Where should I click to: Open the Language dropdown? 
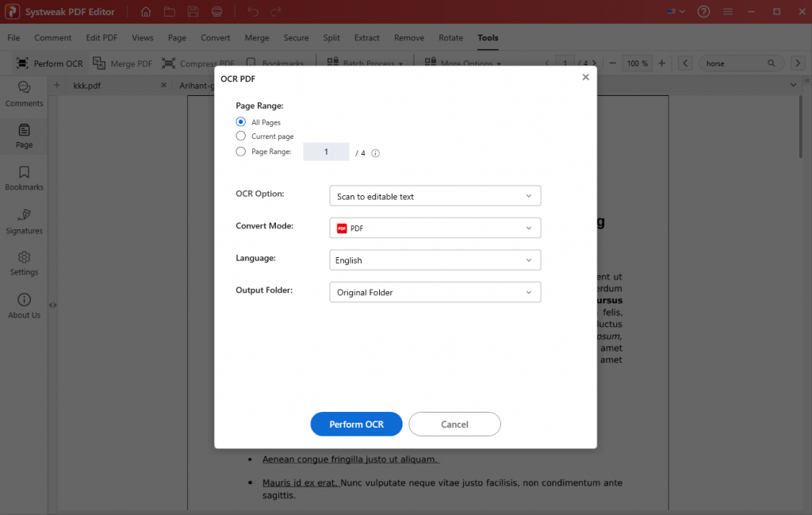coord(435,259)
